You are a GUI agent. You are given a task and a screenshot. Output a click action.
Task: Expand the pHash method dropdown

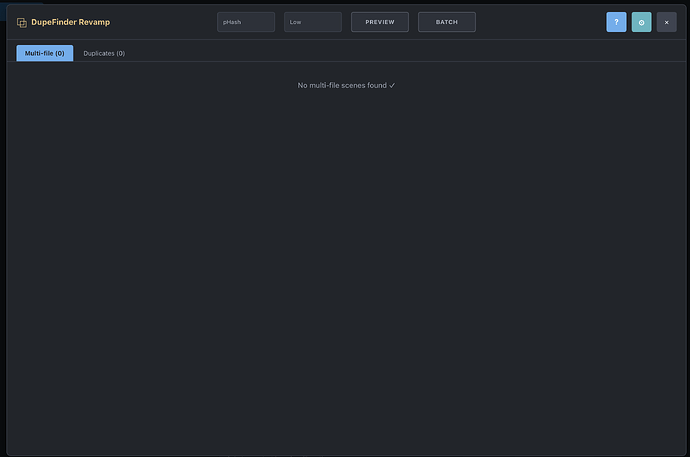(x=246, y=22)
